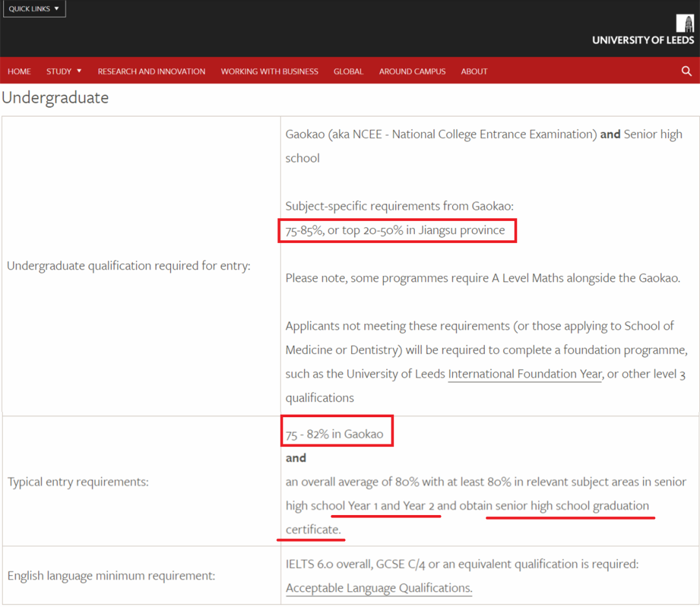Click the Typical entry requirements label

click(78, 482)
